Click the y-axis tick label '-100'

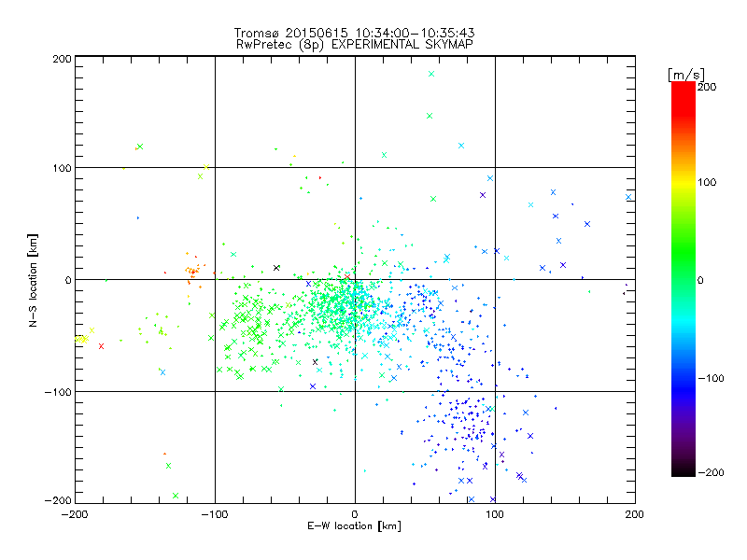coord(58,392)
